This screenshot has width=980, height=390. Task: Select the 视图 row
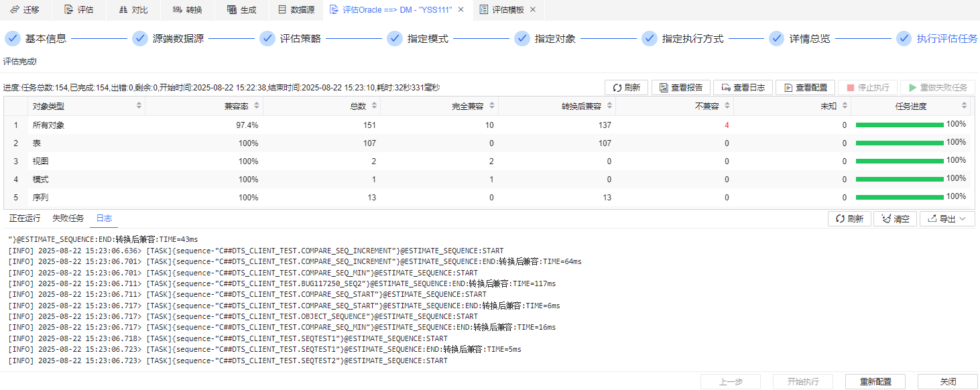(488, 161)
